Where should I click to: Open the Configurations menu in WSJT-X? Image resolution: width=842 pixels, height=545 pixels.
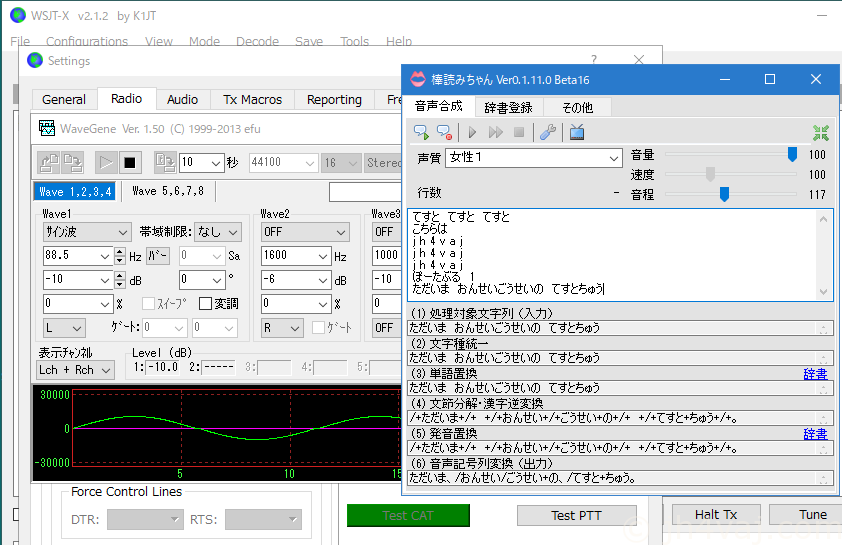point(87,41)
